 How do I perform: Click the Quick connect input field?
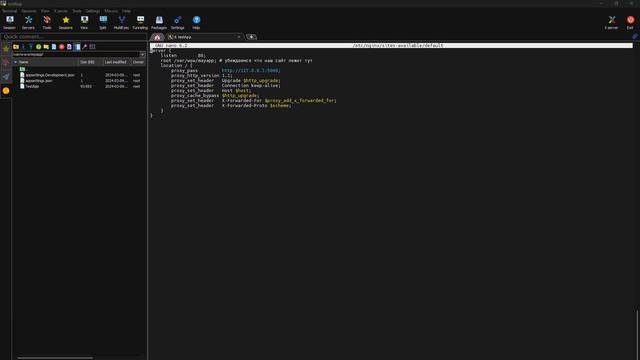74,37
